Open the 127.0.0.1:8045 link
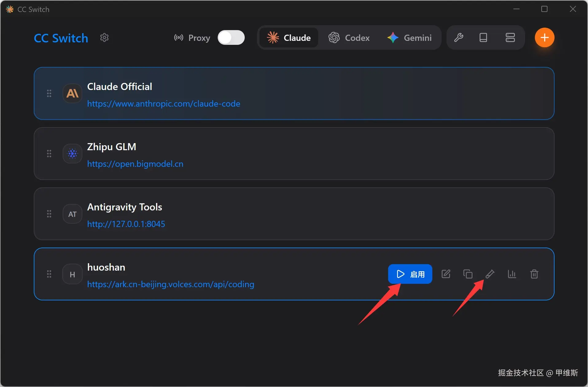588x387 pixels. click(126, 224)
